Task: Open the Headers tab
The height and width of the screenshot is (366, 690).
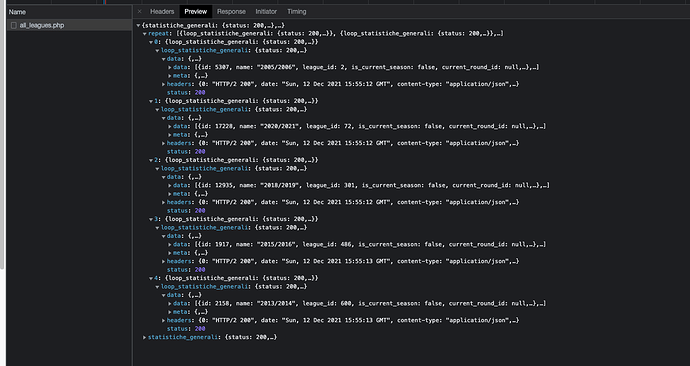Action: click(x=162, y=11)
